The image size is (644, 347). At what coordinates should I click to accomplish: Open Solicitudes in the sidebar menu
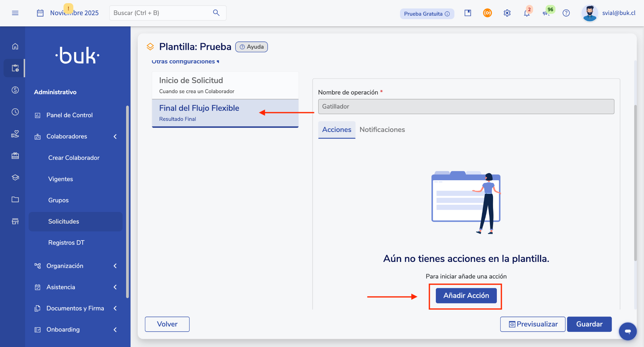(x=64, y=221)
